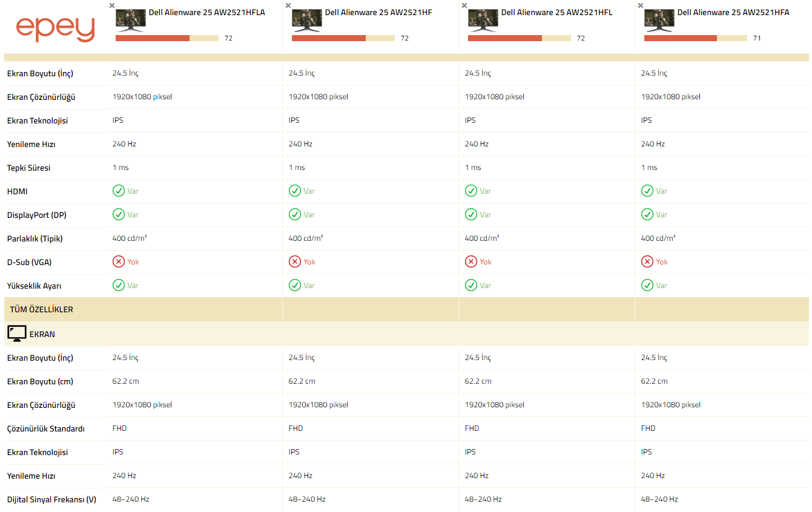812x512 pixels.
Task: Click the HDMI check icon for AW2521HF
Action: point(295,191)
